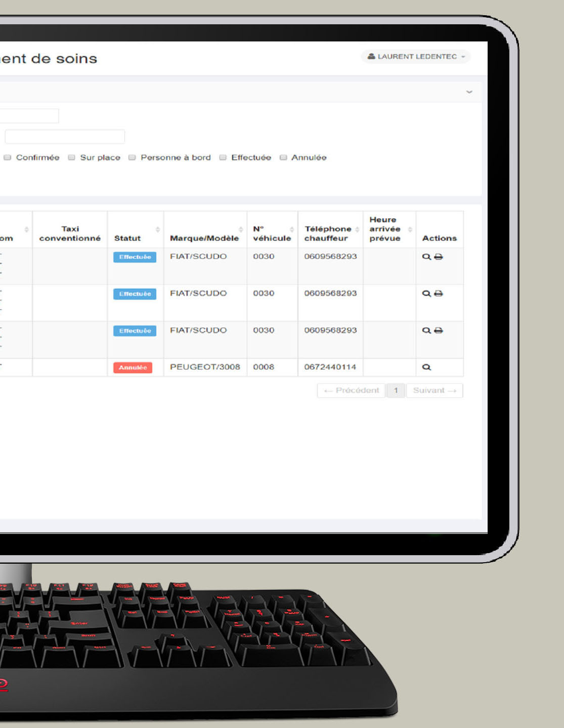Go to Précédent page
564x728 pixels.
351,390
